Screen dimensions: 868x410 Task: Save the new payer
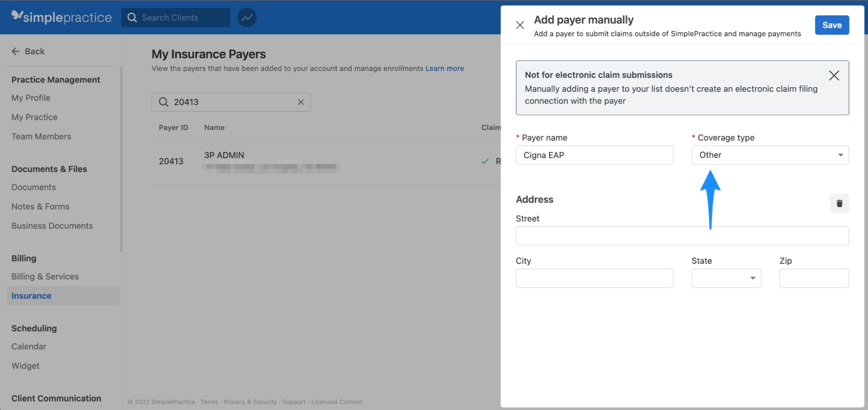tap(832, 25)
